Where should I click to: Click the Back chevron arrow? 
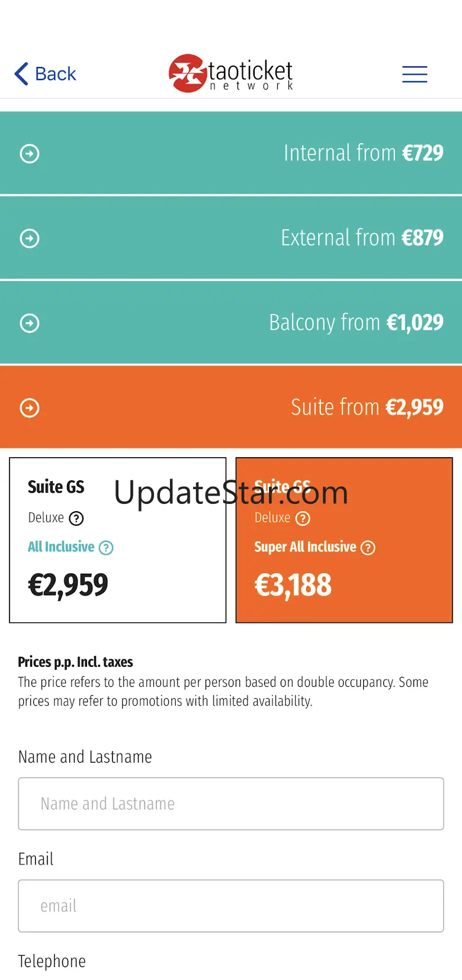click(21, 74)
